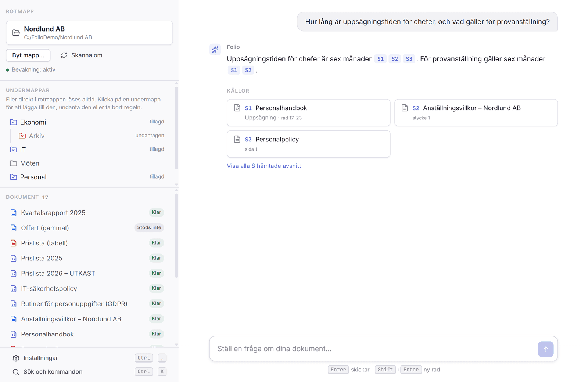Select the Ekonomi subfolder row
The image size is (588, 382).
(87, 122)
